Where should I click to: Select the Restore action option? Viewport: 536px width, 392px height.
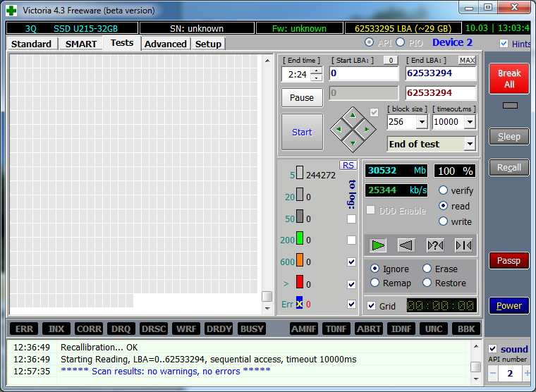(427, 283)
